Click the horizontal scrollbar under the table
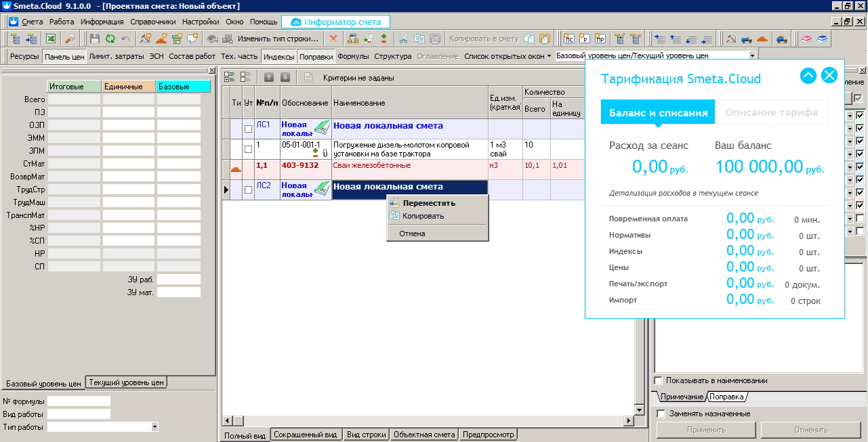 tap(427, 420)
